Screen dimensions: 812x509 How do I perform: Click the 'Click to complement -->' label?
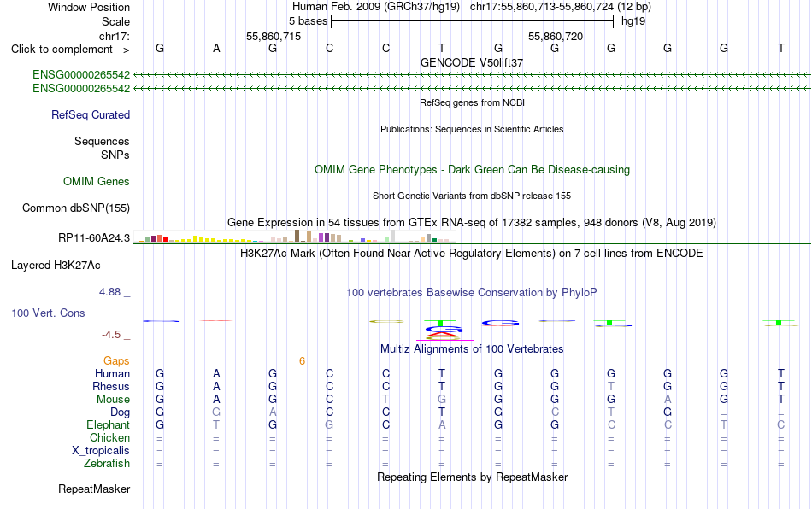[x=70, y=50]
